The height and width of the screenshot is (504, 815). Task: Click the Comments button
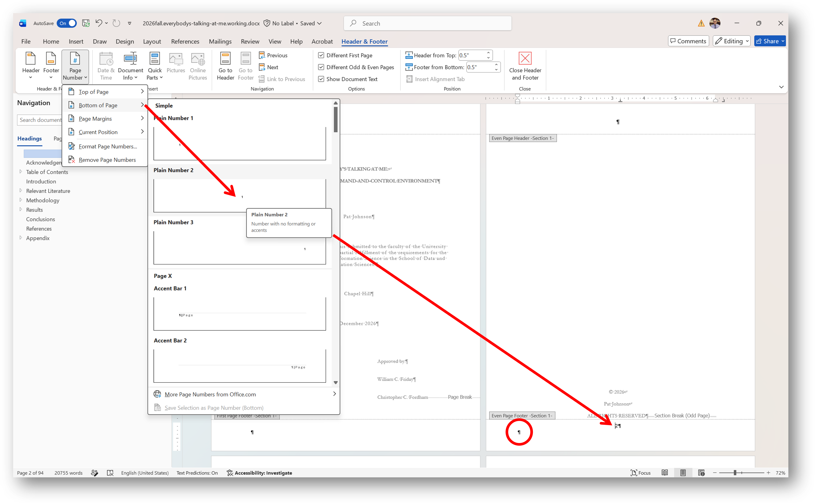click(x=688, y=41)
